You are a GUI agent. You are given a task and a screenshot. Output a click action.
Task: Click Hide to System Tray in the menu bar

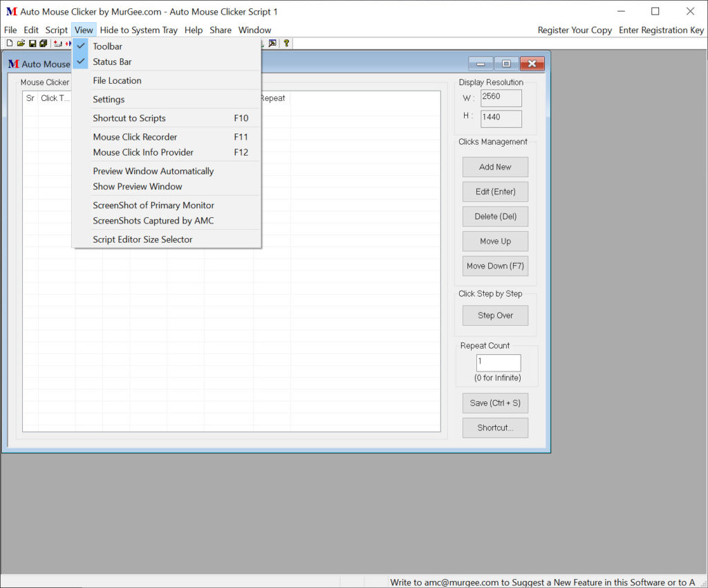point(138,30)
